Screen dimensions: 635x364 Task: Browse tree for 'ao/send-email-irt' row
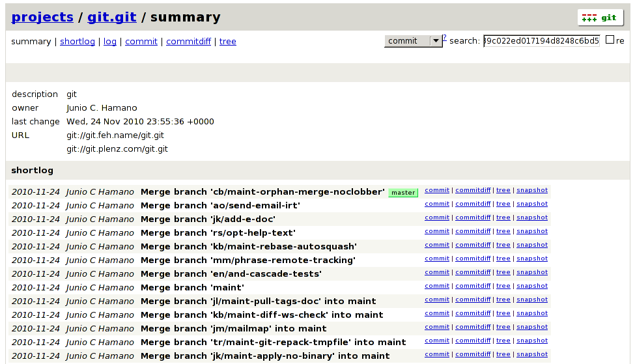click(503, 204)
